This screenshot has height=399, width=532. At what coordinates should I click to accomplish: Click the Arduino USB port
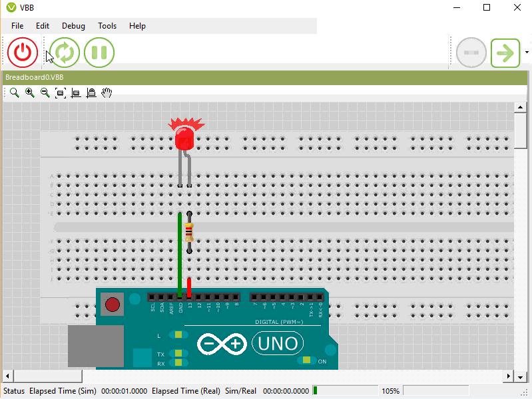click(96, 346)
